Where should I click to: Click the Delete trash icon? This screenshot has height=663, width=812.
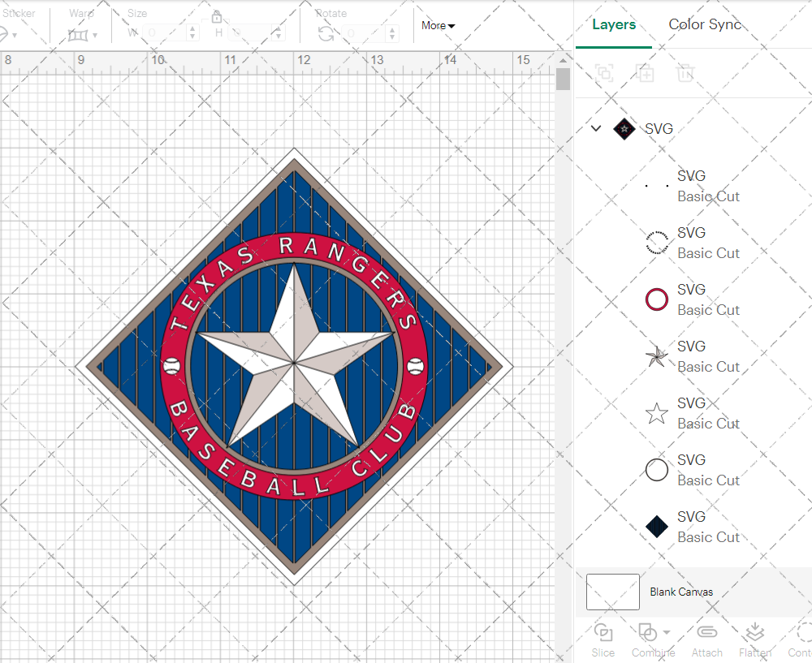coord(686,73)
